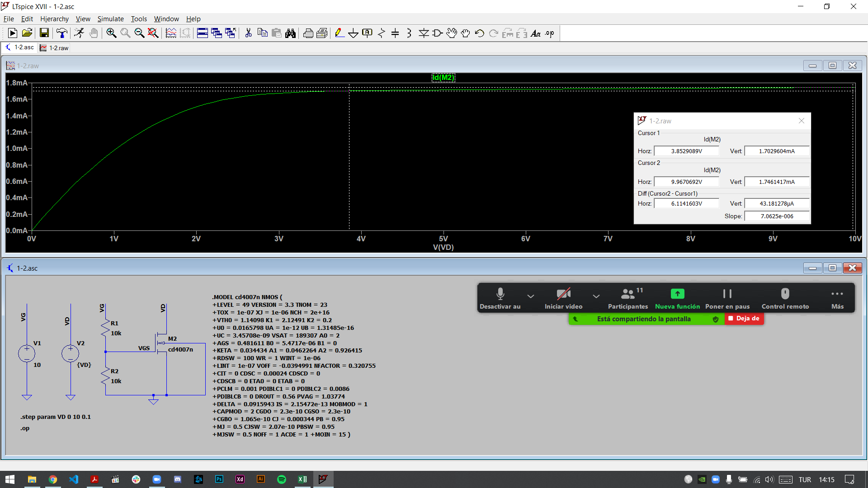Switch to the 1-2.raw tab
The image size is (868, 488).
(x=54, y=48)
